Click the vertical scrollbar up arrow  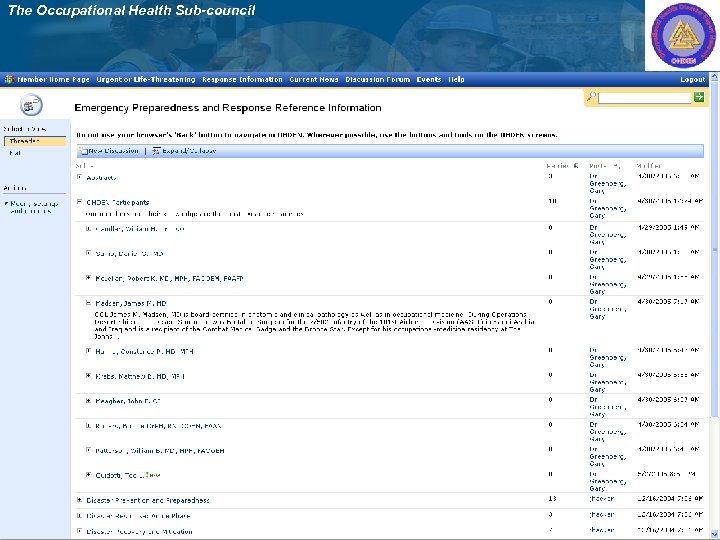pos(715,77)
